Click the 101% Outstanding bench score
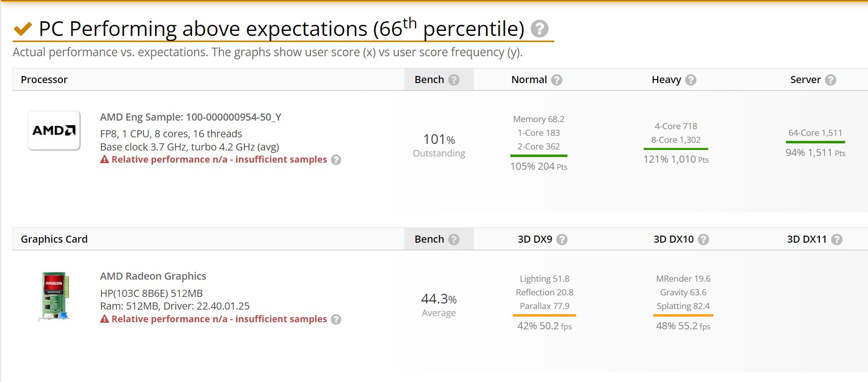The height and width of the screenshot is (382, 868). coord(439,145)
